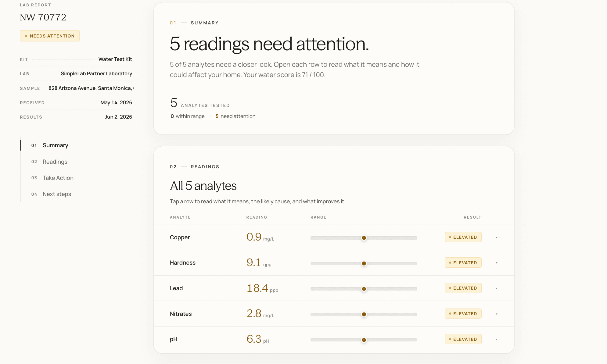Click the sample address 828 Arizona Avenue
The image size is (607, 364).
91,88
